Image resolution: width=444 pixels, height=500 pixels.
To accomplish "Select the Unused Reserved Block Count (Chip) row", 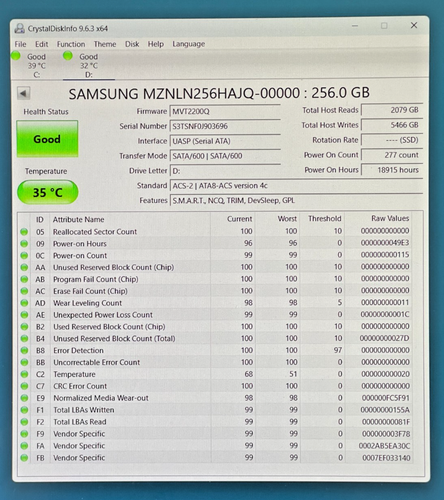I will pos(216,267).
